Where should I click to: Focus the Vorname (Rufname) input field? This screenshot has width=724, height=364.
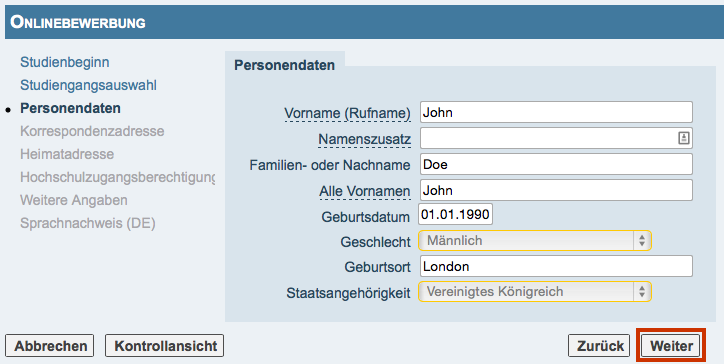coord(556,112)
